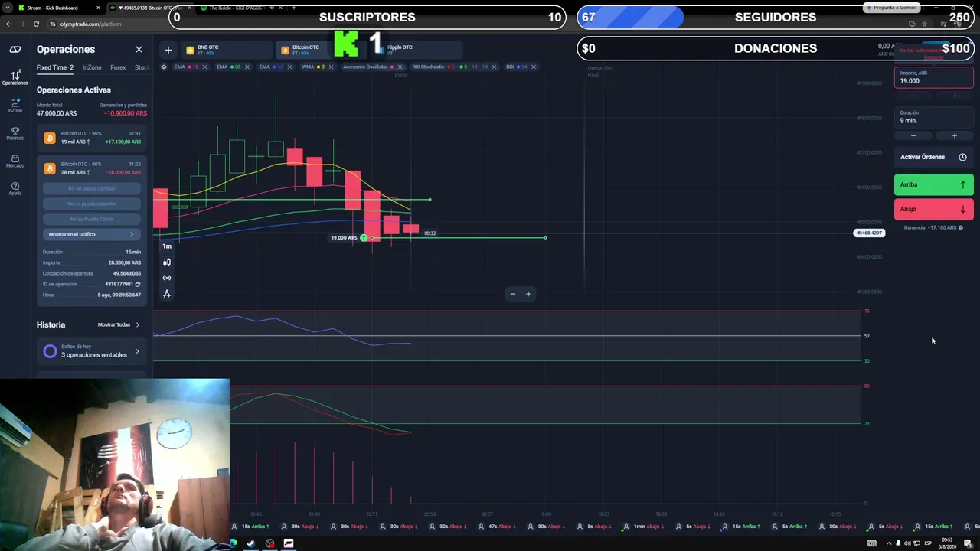Select the BNB OTC asset tab
Viewport: 980px width, 551px height.
click(x=226, y=50)
